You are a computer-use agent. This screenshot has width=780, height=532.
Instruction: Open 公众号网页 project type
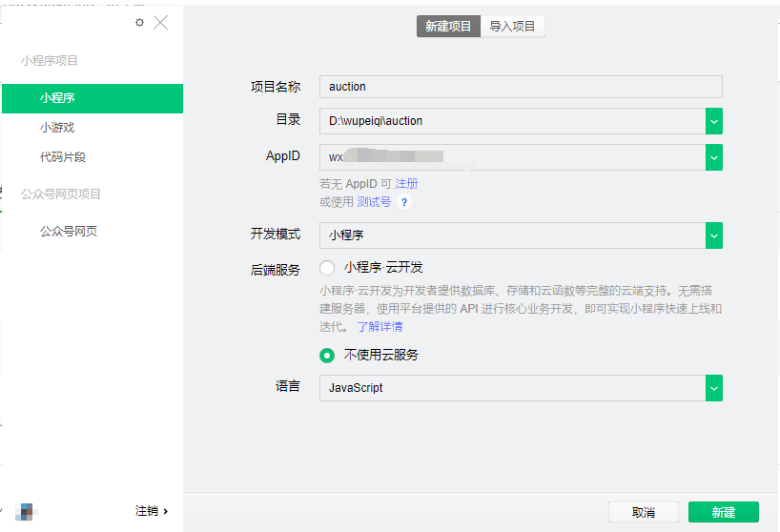coord(69,231)
